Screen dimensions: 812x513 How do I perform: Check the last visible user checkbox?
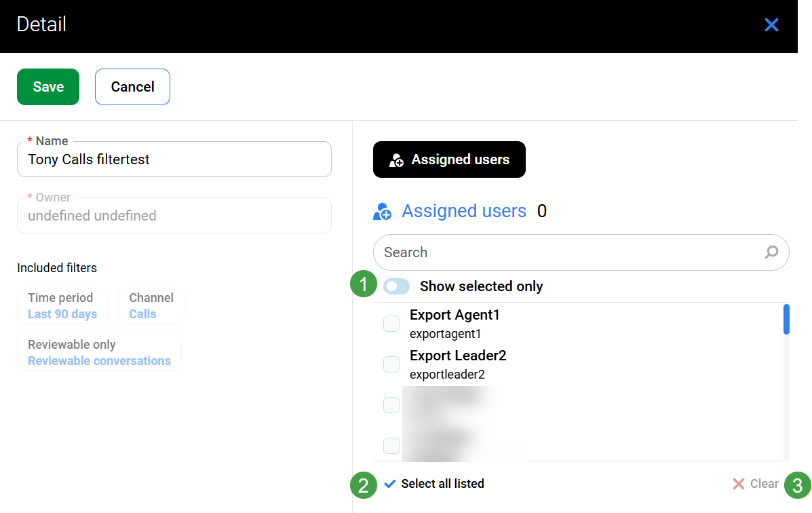tap(391, 445)
